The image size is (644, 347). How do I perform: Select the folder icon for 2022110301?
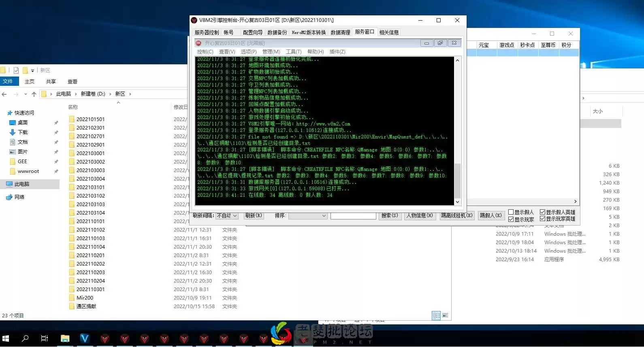point(72,289)
